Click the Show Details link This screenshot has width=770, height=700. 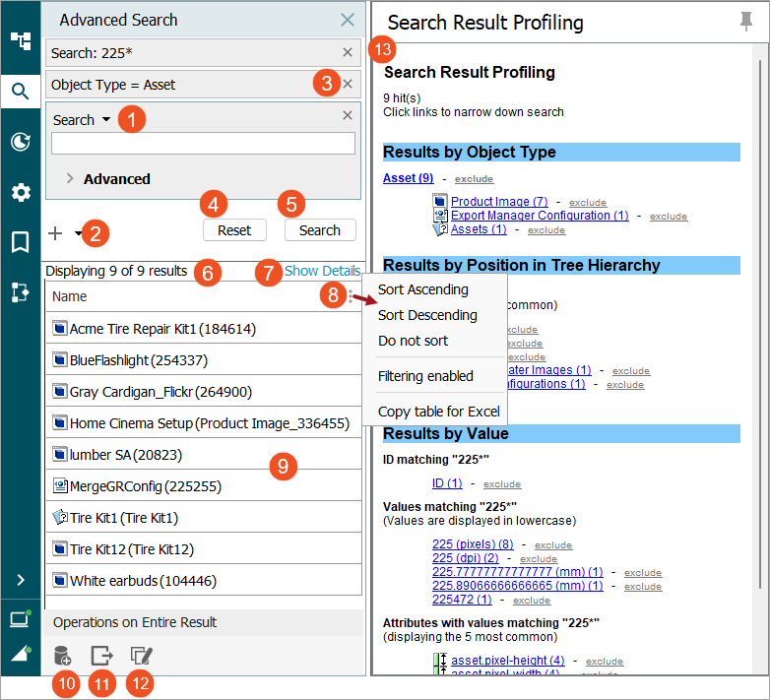click(323, 271)
